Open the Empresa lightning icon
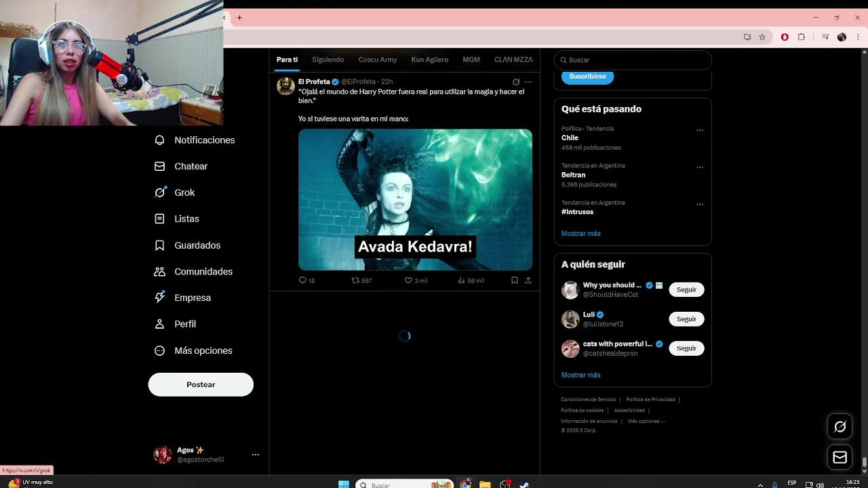This screenshot has width=868, height=488. [159, 298]
